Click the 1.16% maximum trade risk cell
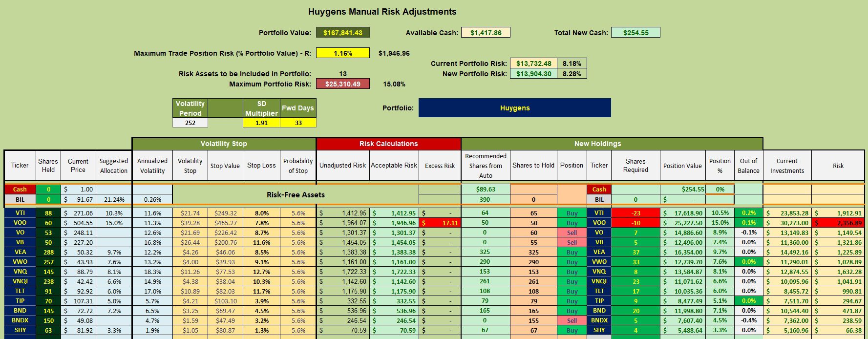The image size is (868, 339). [x=343, y=53]
